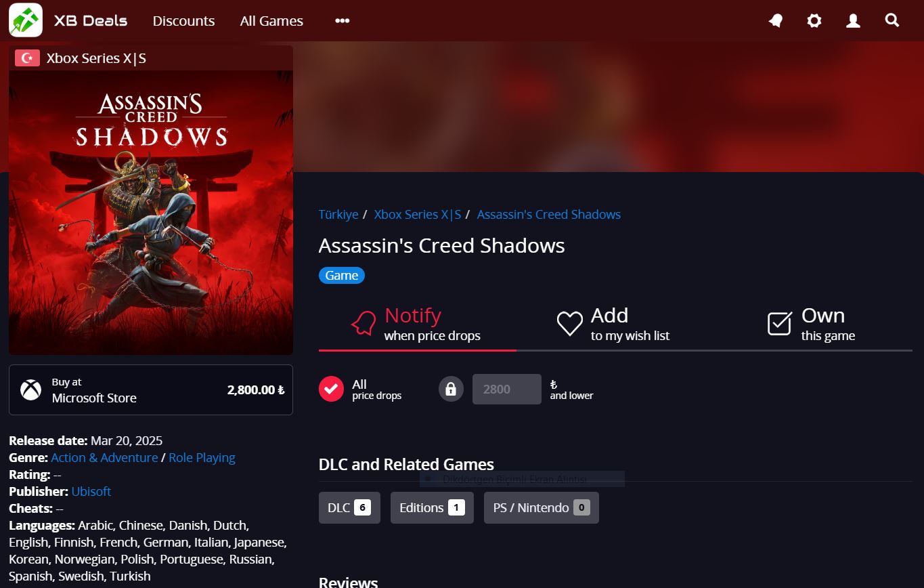Select Own this game tab

click(812, 324)
